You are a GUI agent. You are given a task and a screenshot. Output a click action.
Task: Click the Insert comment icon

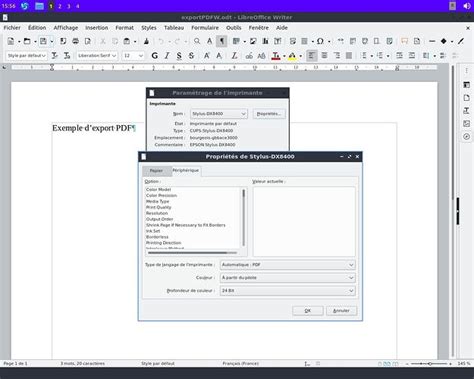404,41
